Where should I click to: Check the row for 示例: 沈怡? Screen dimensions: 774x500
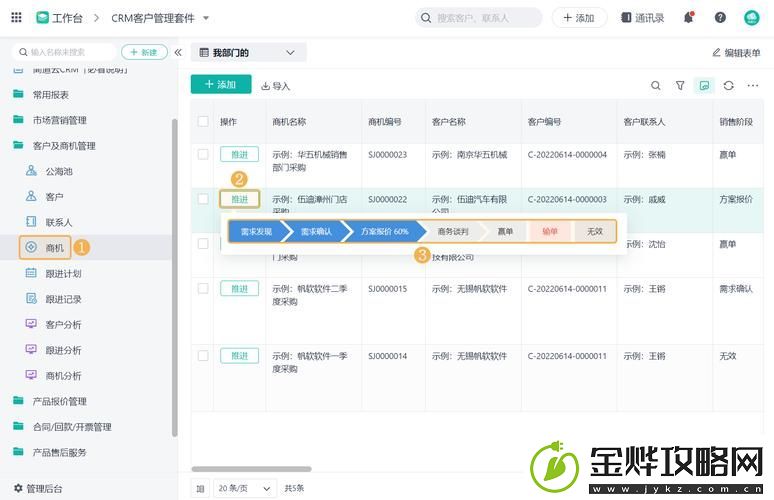click(x=203, y=244)
